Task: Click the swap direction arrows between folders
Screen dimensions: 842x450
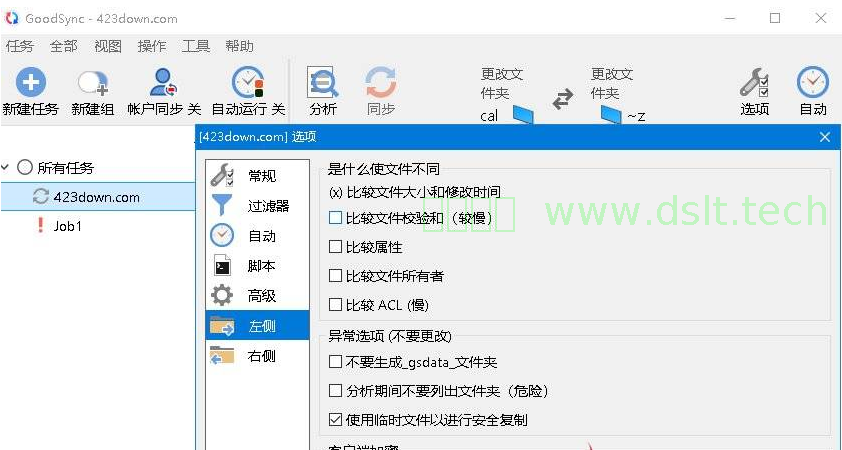Action: [563, 99]
